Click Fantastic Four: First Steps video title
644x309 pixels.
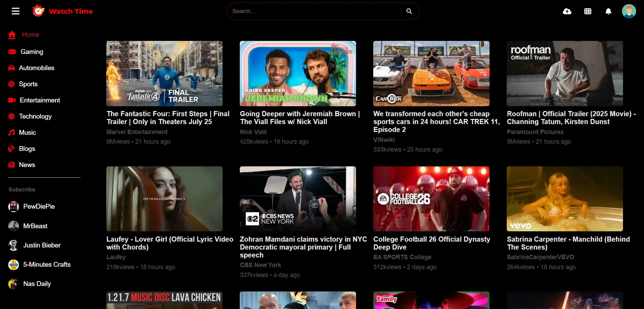[x=168, y=118]
